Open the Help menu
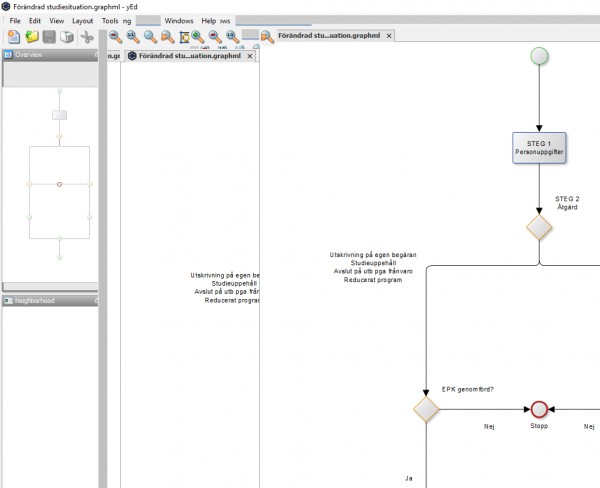Screen dimensions: 600x488 (209, 21)
